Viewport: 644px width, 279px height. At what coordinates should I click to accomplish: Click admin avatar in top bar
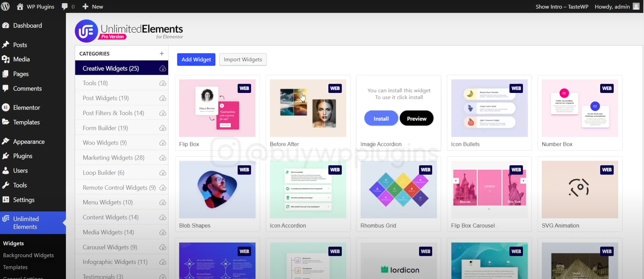coord(636,6)
